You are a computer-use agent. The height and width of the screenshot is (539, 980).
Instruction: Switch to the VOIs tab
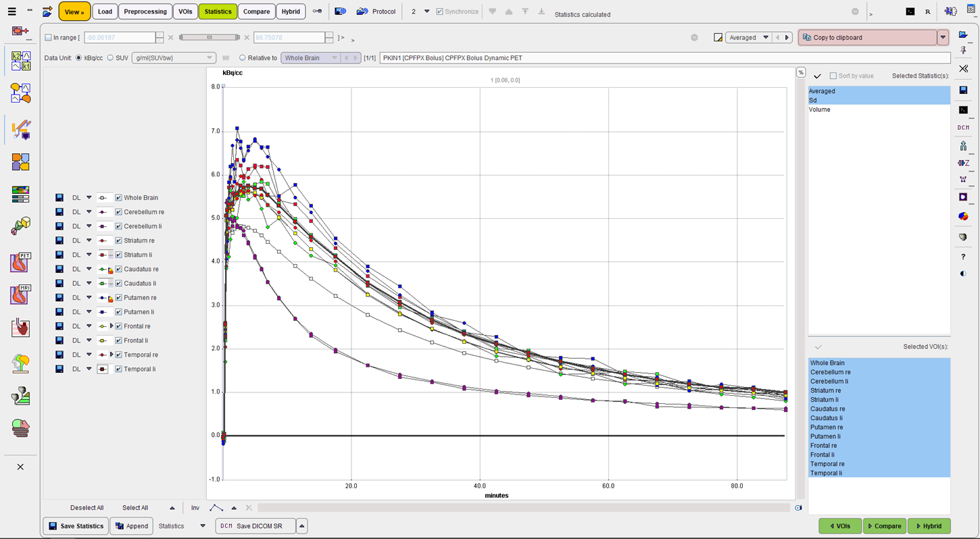[x=185, y=11]
